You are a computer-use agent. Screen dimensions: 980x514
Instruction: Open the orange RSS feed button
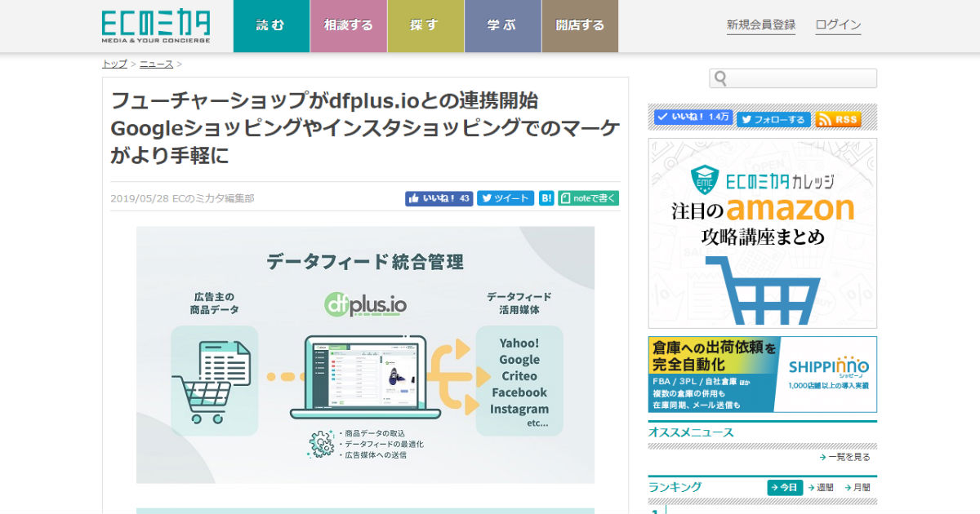pos(839,119)
